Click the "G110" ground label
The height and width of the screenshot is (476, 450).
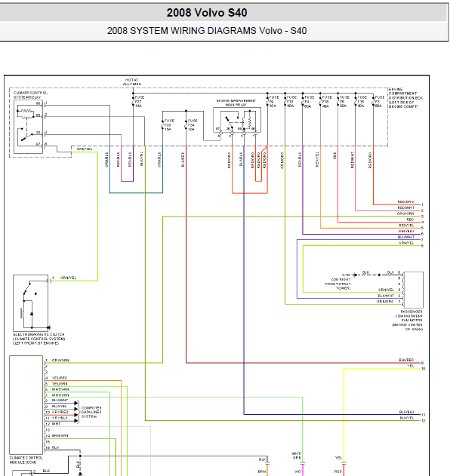(x=346, y=275)
